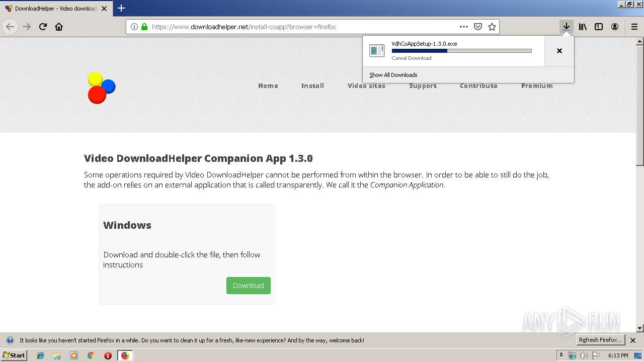Open the Video sites nav item
Screen dimensions: 644x362
click(366, 85)
